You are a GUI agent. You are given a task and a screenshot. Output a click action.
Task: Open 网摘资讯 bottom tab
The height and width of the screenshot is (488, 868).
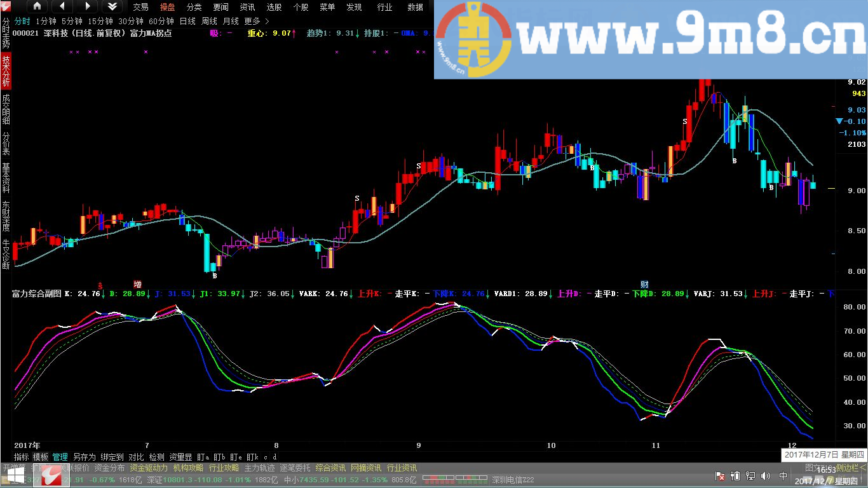[366, 468]
